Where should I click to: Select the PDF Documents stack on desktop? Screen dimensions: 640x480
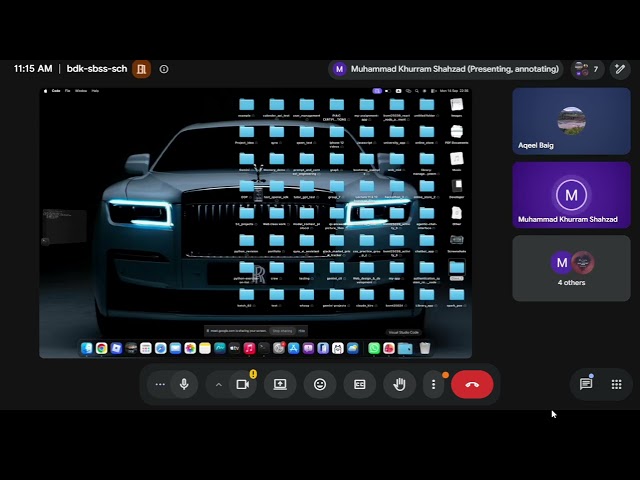(456, 134)
